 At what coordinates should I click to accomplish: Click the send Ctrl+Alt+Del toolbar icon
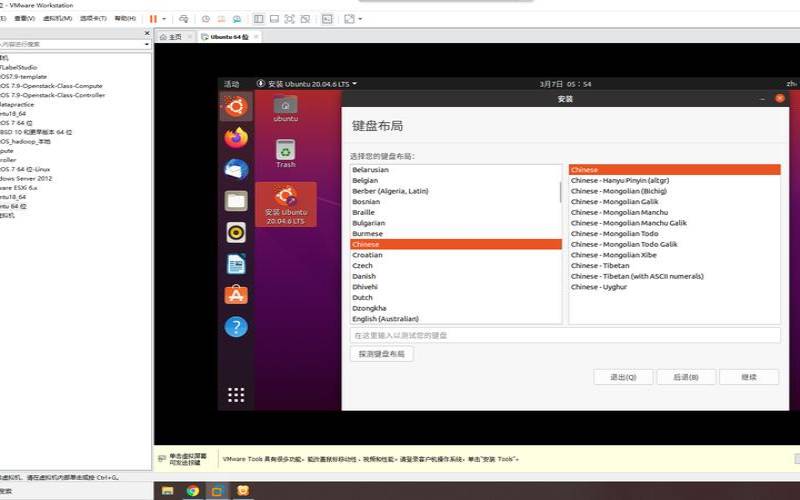click(184, 19)
